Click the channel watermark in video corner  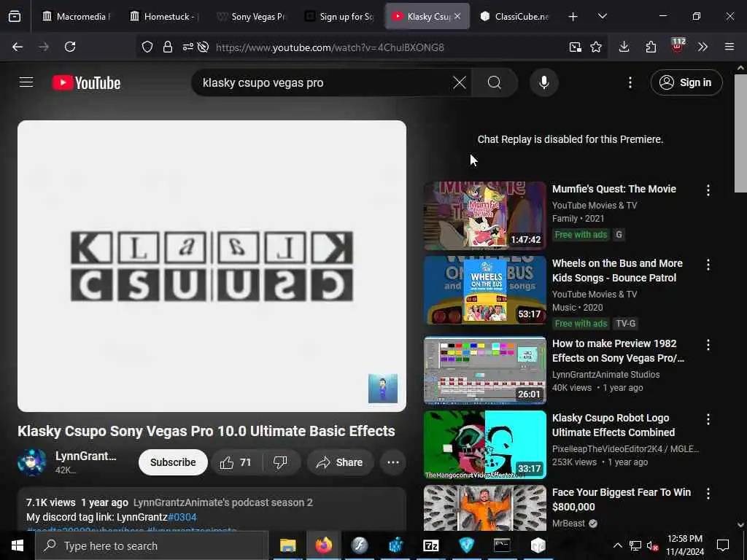click(x=382, y=388)
